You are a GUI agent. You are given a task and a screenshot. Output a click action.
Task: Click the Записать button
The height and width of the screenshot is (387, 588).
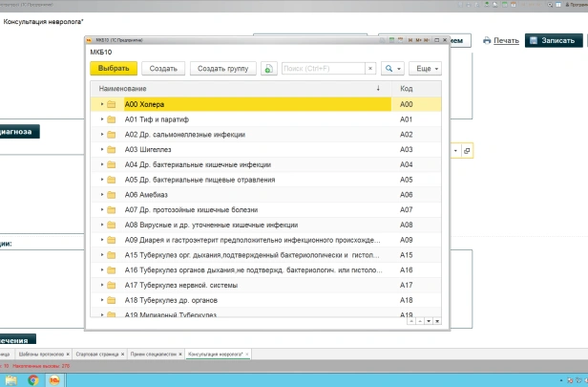click(552, 41)
